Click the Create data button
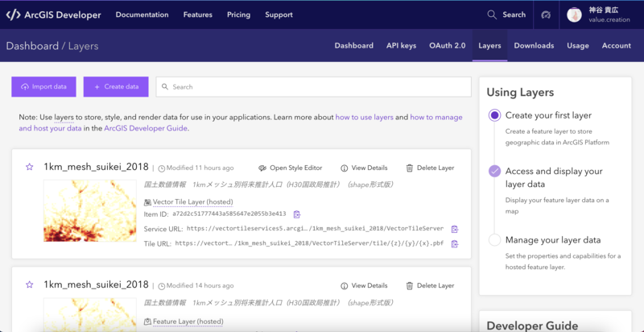Image resolution: width=644 pixels, height=332 pixels. 116,87
